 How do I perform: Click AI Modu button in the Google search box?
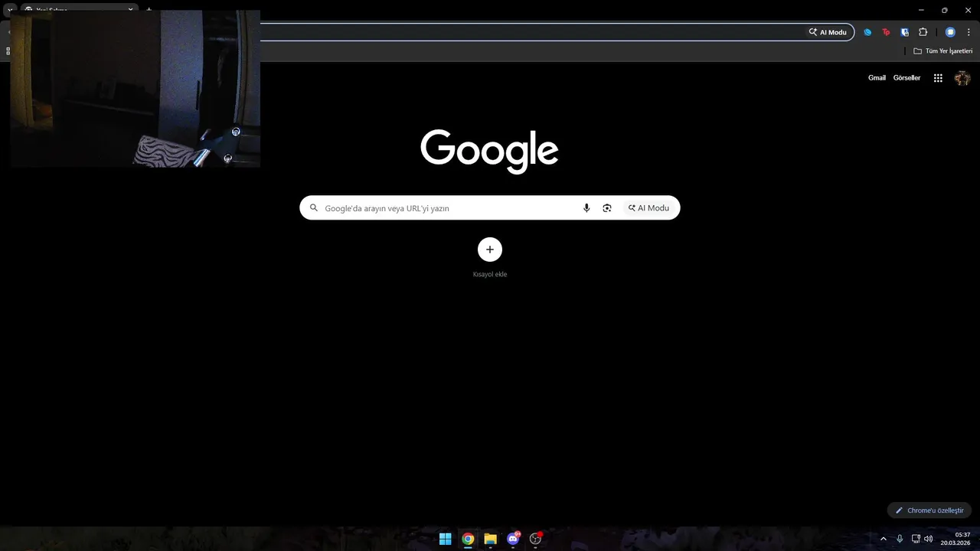pyautogui.click(x=648, y=208)
